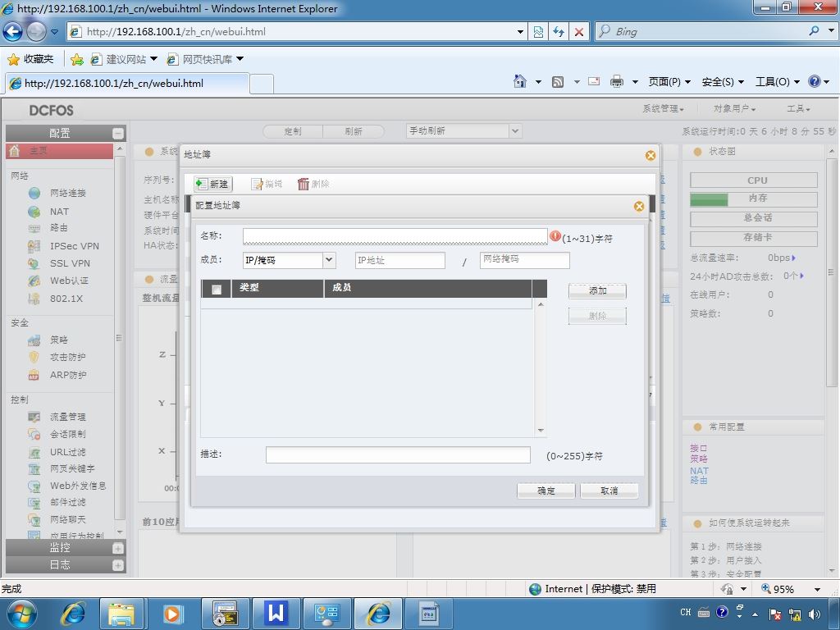Click the red error icon next to name field
The height and width of the screenshot is (630, 840).
(555, 235)
